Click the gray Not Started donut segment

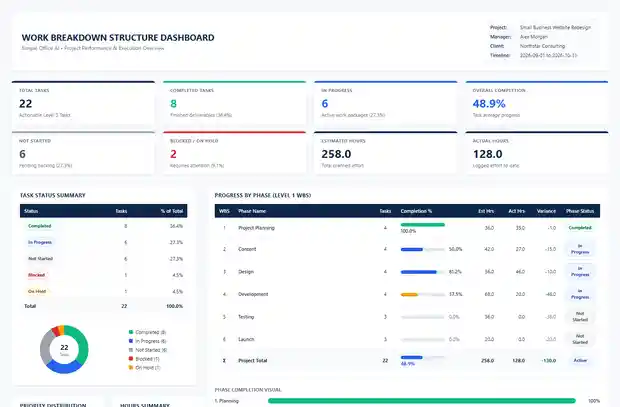click(45, 348)
